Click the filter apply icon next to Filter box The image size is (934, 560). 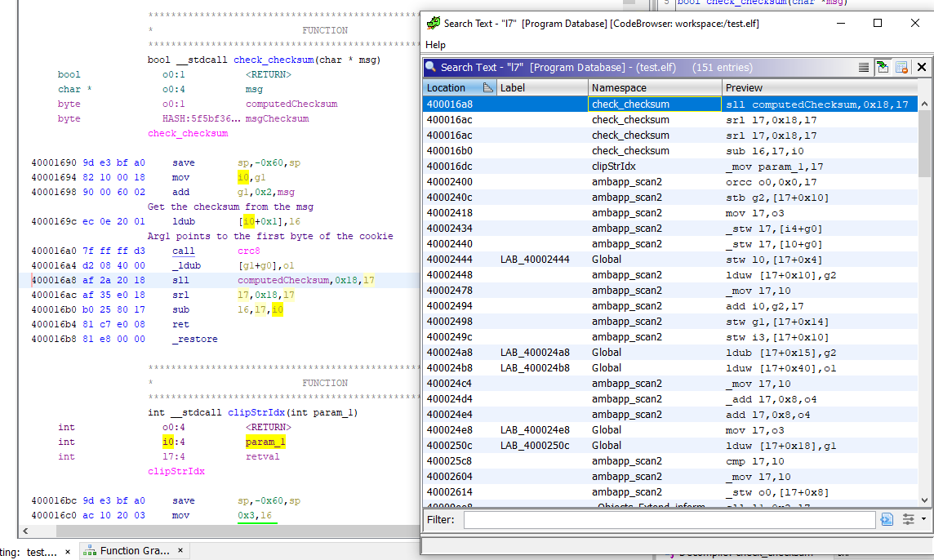pos(887,519)
